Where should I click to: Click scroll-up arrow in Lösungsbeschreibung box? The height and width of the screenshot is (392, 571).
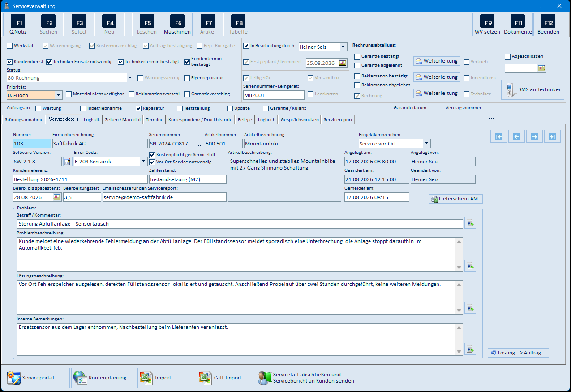459,285
